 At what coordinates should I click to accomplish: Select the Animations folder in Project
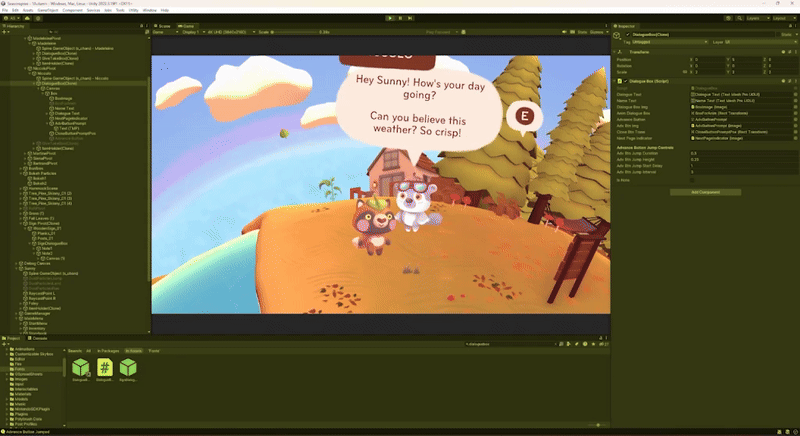[24, 349]
